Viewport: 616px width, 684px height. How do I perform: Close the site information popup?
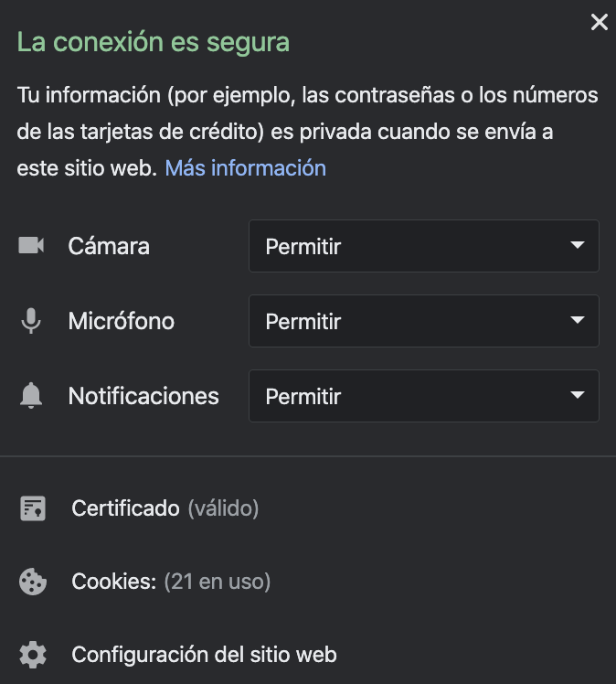tap(599, 22)
